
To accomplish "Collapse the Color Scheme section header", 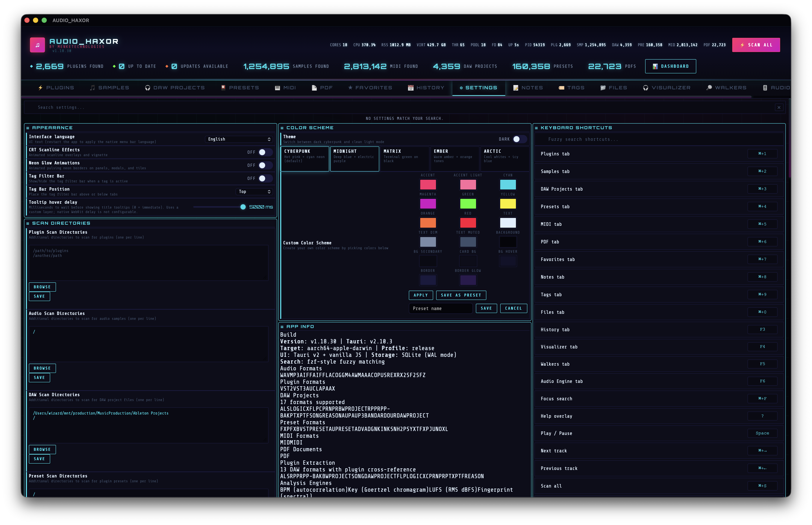I will 405,128.
